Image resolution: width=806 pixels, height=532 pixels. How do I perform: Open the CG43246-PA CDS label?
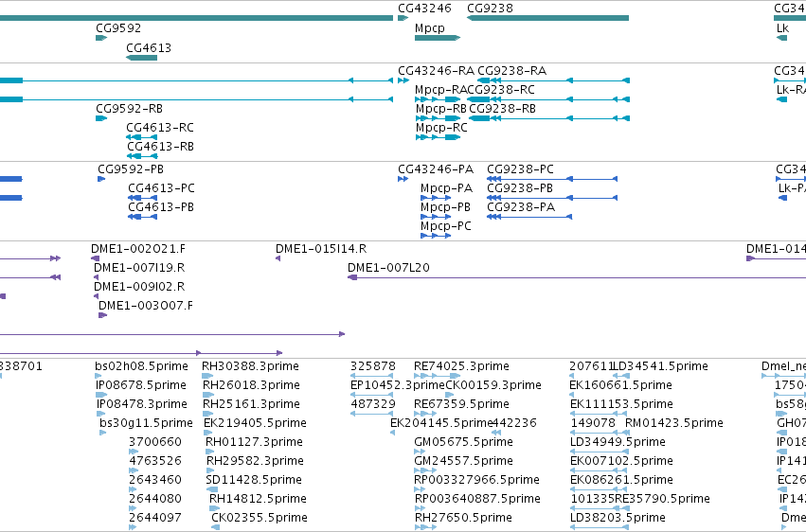pyautogui.click(x=436, y=169)
